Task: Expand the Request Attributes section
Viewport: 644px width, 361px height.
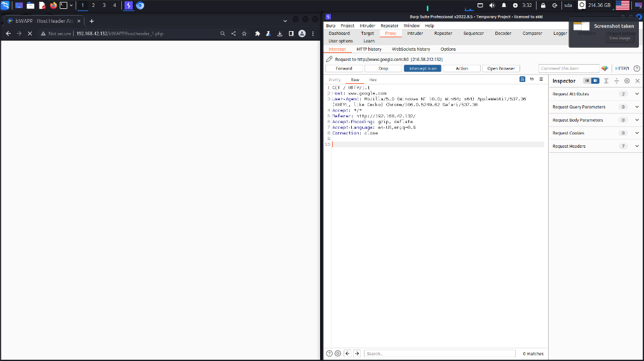Action: 637,94
